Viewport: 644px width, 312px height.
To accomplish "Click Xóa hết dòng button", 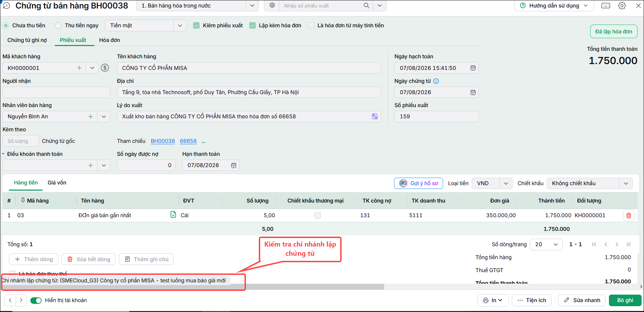I will (x=89, y=259).
